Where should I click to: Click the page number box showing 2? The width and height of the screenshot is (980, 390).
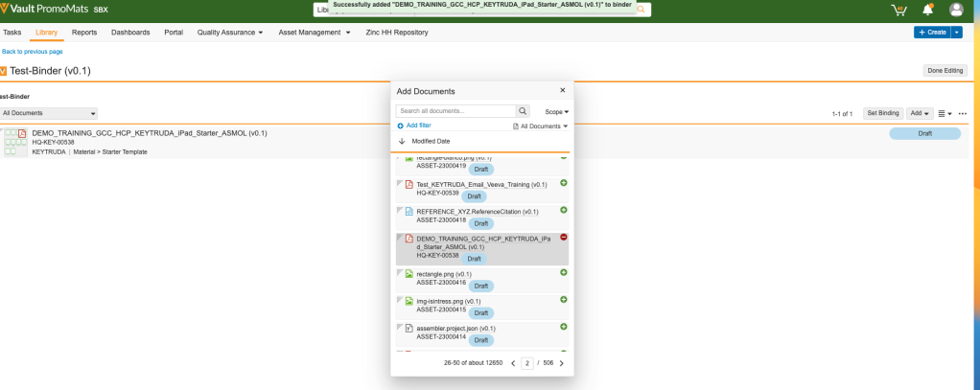point(526,363)
